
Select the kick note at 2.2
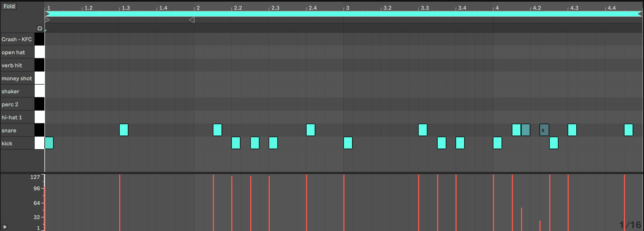pyautogui.click(x=236, y=143)
